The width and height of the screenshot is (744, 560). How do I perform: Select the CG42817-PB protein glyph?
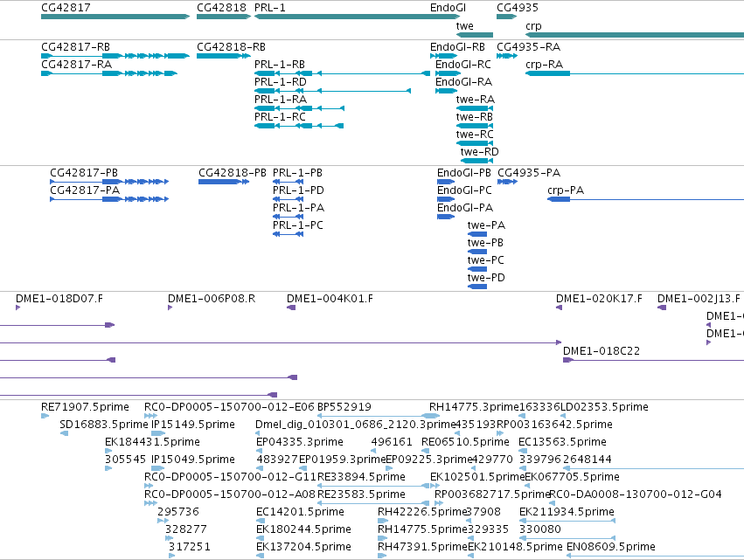pyautogui.click(x=109, y=182)
